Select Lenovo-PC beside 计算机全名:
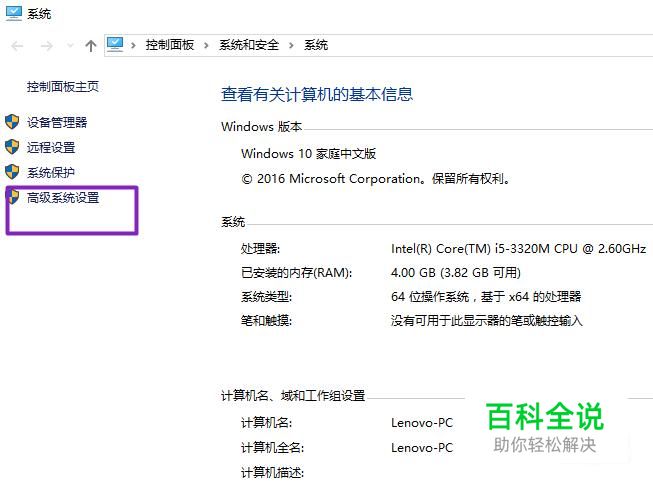Screen dimensions: 653x488 pyautogui.click(x=422, y=448)
